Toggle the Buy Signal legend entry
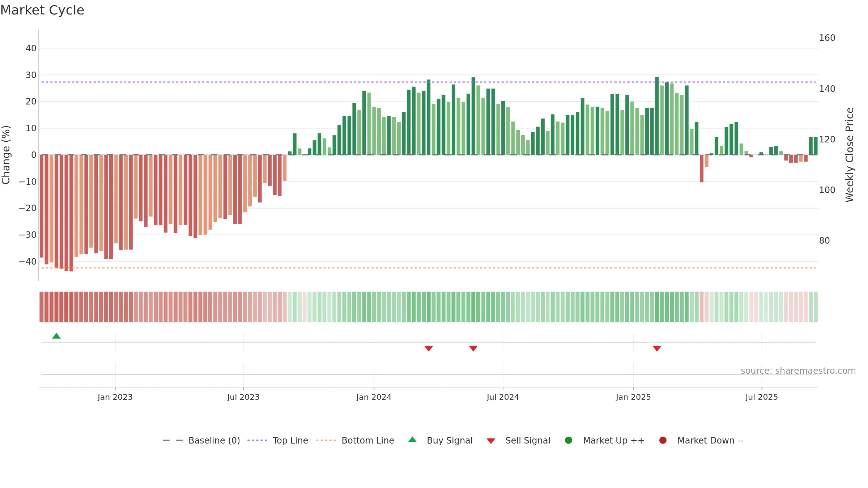The image size is (868, 488). pyautogui.click(x=440, y=440)
